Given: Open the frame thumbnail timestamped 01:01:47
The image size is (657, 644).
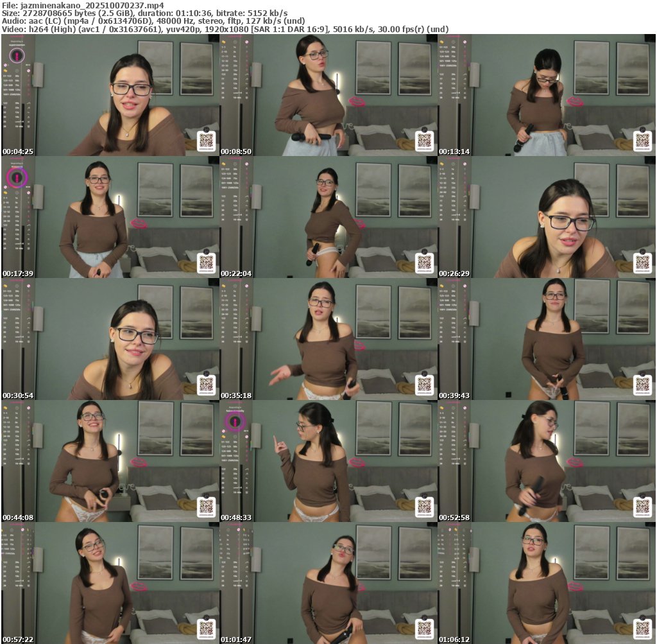Looking at the screenshot, I should [328, 583].
